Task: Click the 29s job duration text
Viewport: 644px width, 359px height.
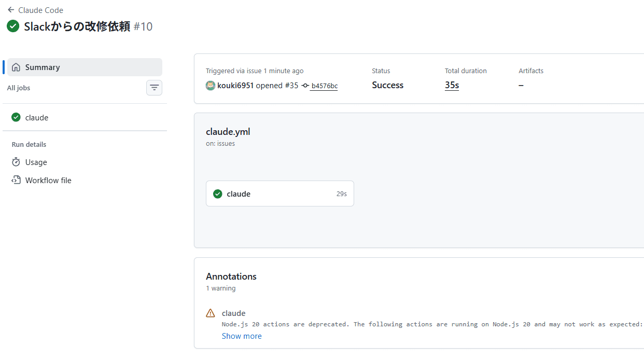Action: (342, 194)
